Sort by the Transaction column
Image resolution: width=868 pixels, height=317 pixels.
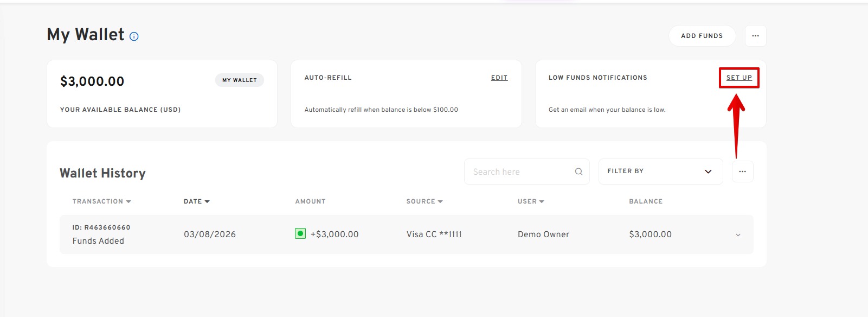click(x=101, y=201)
